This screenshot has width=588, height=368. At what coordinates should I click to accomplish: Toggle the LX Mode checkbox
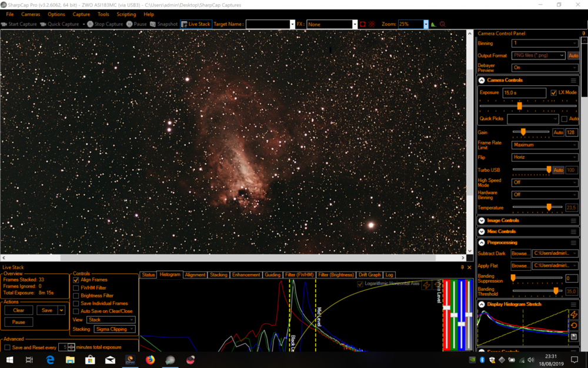[x=553, y=93]
